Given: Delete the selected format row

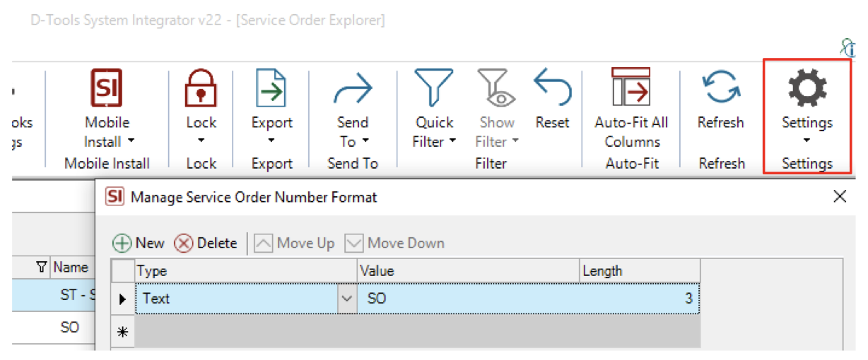Looking at the screenshot, I should 206,243.
